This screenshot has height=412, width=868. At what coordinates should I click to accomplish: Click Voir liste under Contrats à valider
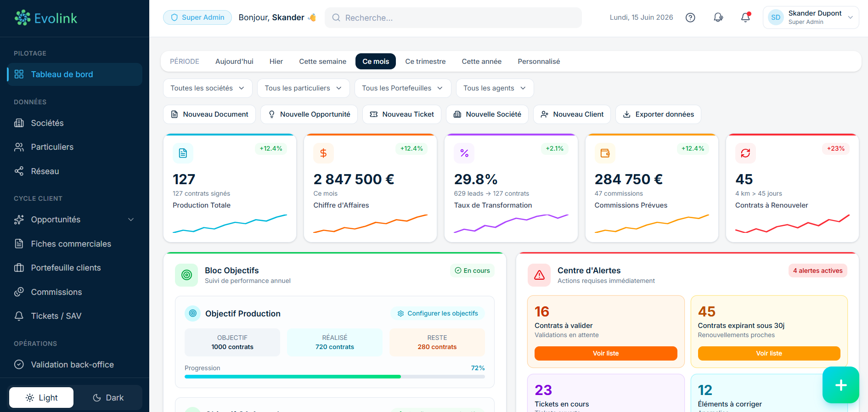coord(606,353)
